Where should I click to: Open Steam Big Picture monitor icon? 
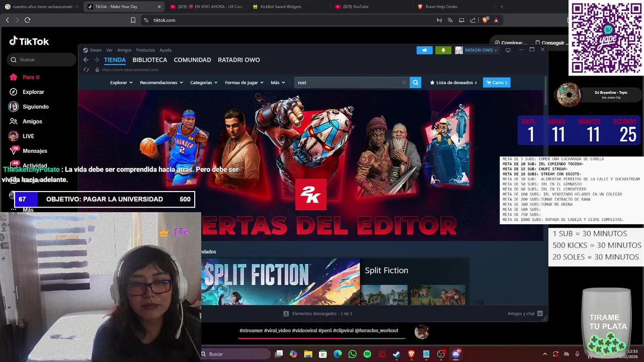tap(508, 50)
